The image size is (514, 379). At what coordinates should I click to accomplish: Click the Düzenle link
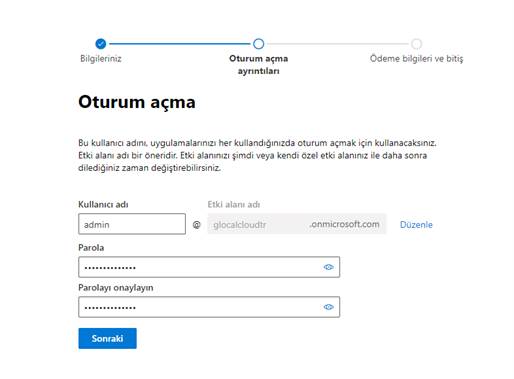click(416, 225)
